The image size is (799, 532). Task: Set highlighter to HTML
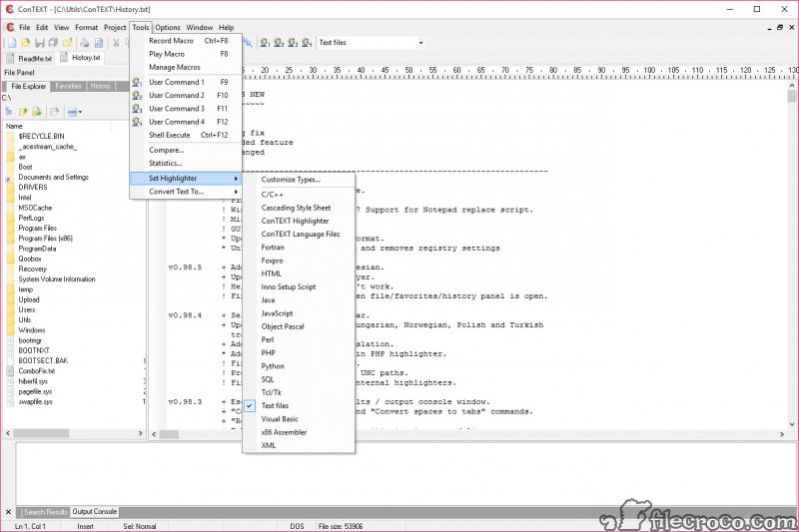(299, 273)
